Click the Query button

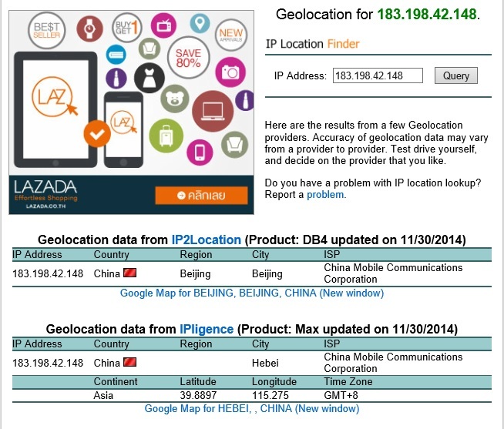[x=455, y=75]
